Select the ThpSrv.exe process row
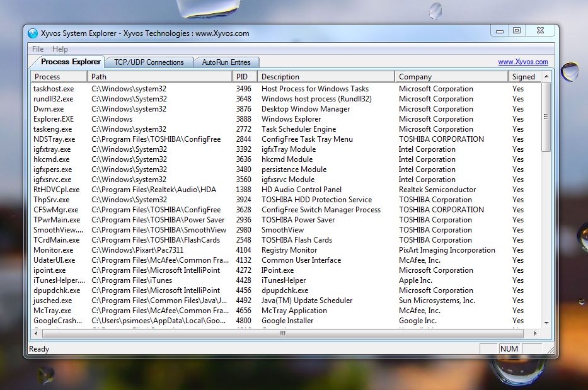This screenshot has width=588, height=390. click(285, 200)
